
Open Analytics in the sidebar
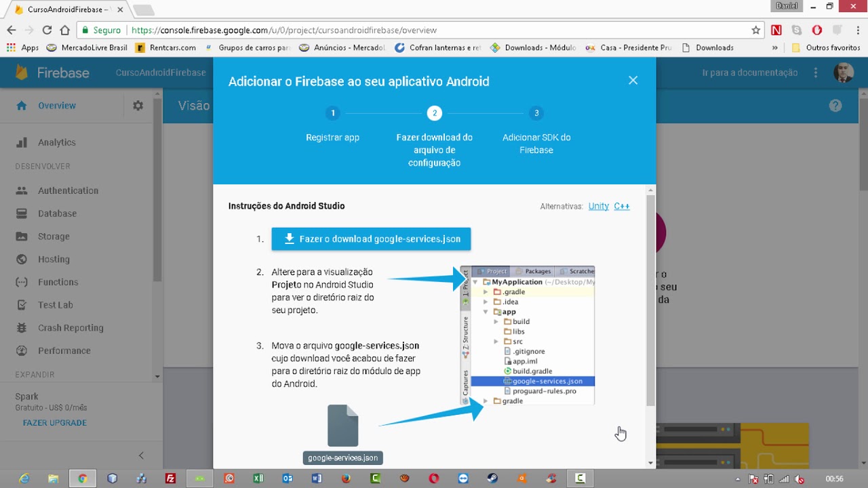[x=57, y=142]
